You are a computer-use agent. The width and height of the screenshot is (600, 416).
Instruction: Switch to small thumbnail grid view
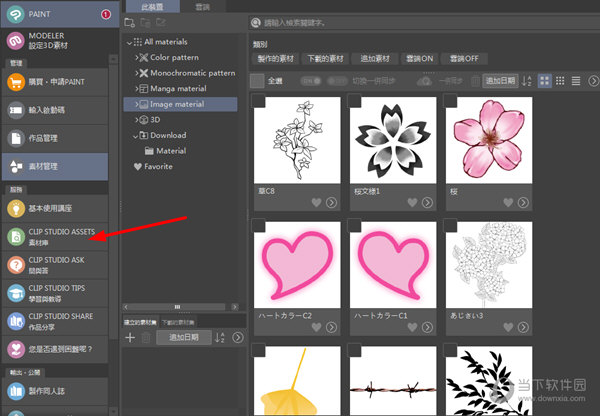560,81
